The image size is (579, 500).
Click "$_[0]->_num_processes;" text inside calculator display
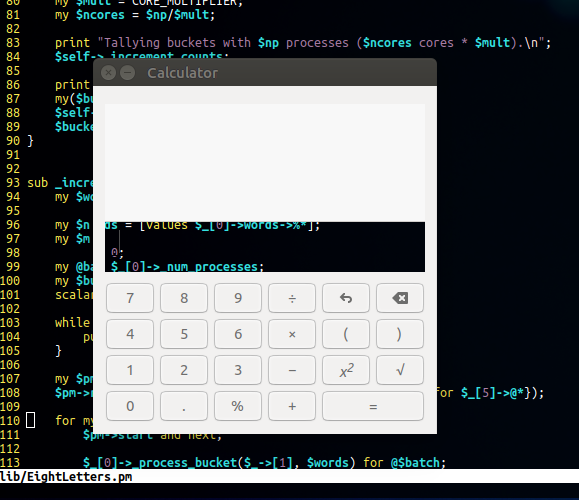click(188, 267)
